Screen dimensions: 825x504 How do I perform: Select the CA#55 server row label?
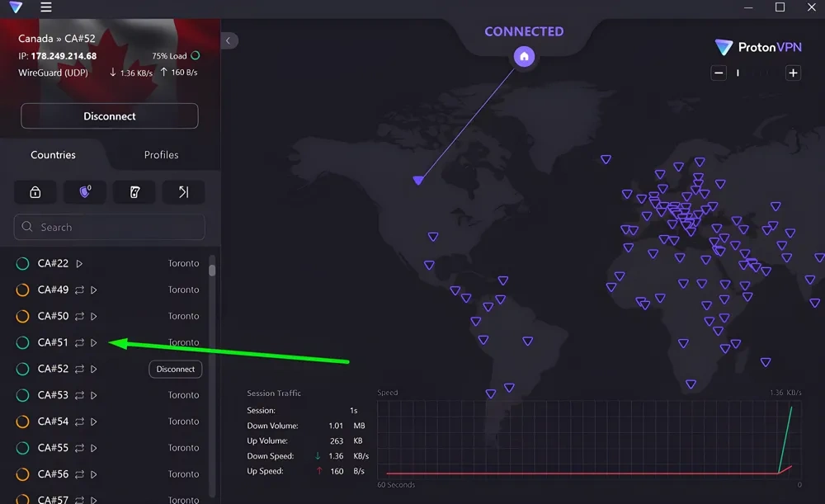coord(53,448)
